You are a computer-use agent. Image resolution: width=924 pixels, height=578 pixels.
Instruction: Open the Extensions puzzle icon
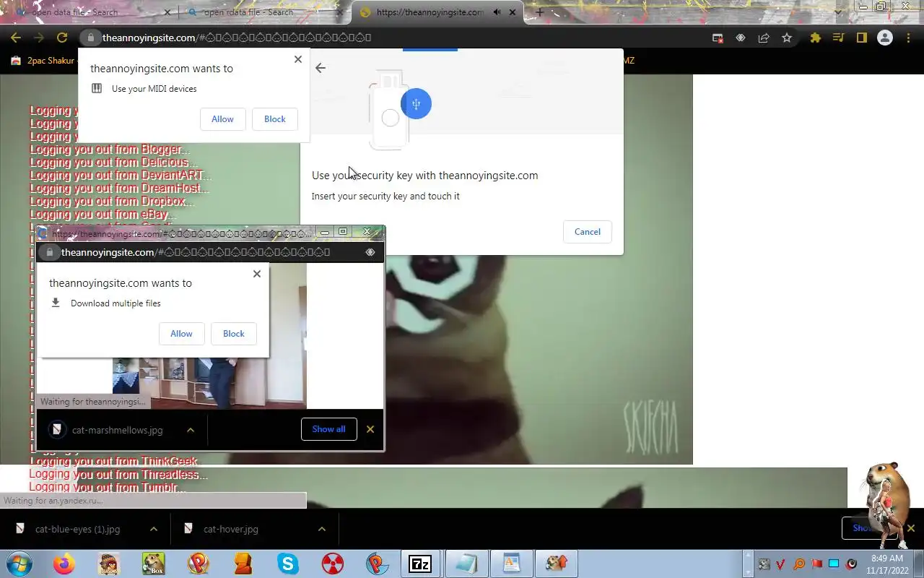(816, 38)
